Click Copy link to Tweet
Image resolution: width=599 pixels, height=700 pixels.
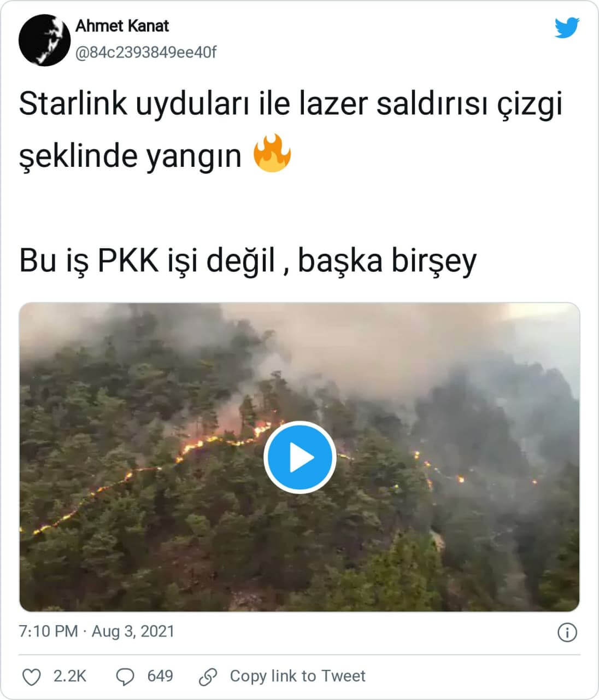point(297,676)
